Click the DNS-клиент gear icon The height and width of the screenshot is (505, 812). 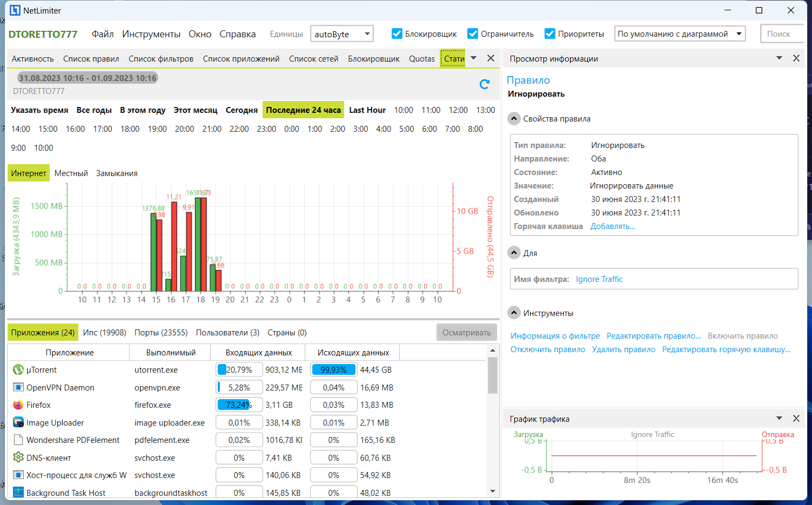point(18,457)
